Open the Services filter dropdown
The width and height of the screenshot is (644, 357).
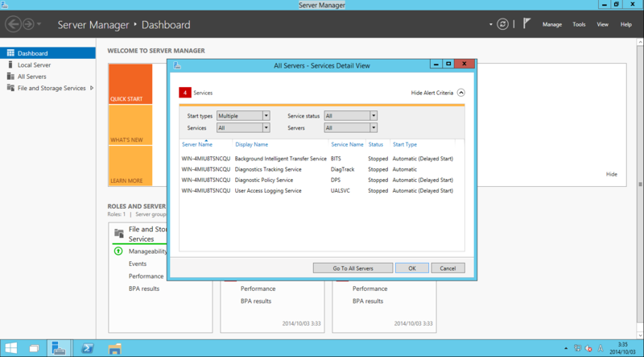(x=243, y=128)
